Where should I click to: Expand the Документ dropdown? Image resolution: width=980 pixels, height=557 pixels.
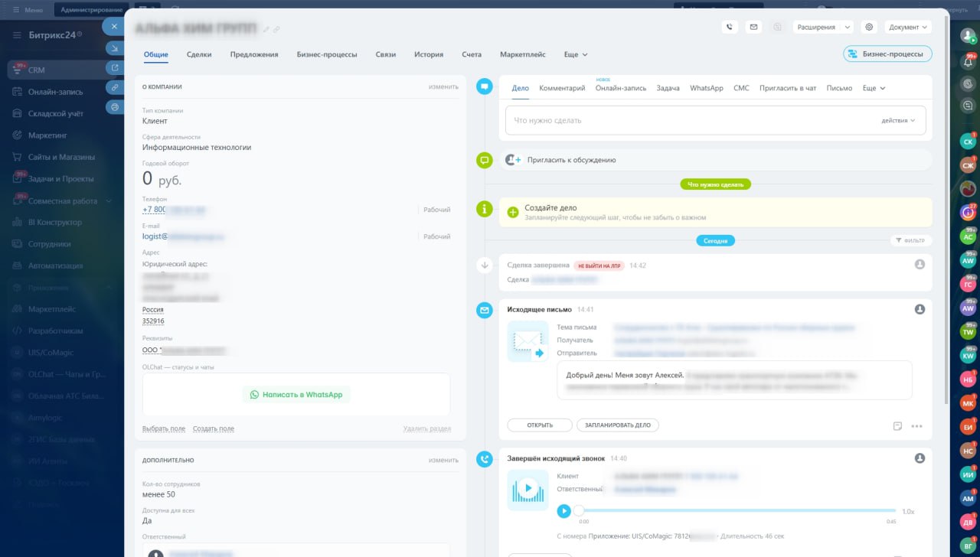pos(908,27)
